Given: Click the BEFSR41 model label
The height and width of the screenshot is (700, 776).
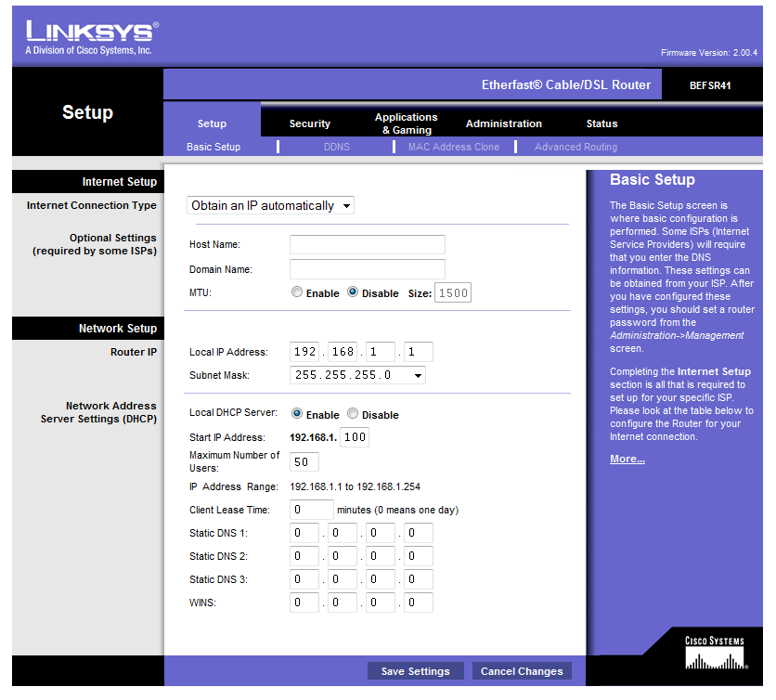Looking at the screenshot, I should (710, 85).
